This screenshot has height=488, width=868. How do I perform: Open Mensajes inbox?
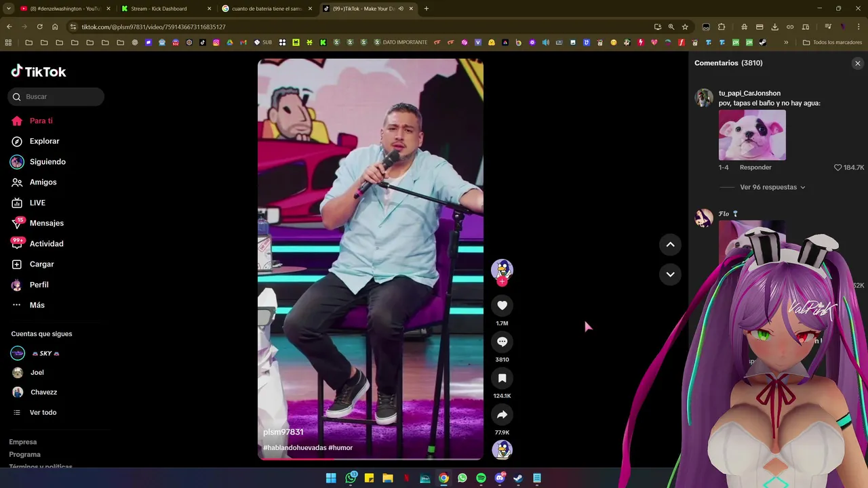coord(46,223)
